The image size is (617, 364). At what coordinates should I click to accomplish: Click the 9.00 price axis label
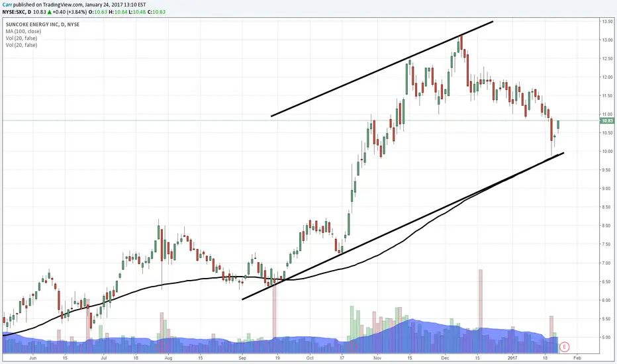click(608, 189)
